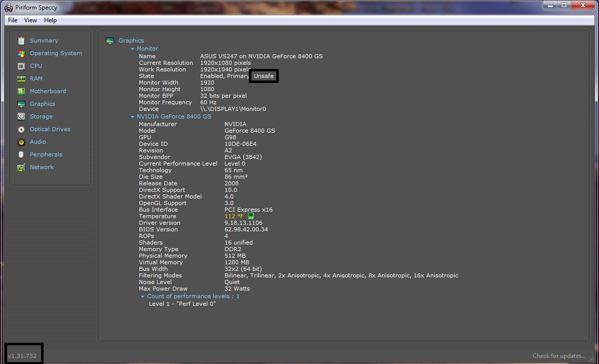Viewport: 599px width, 364px height.
Task: Collapse the Monitor section
Action: pos(133,49)
